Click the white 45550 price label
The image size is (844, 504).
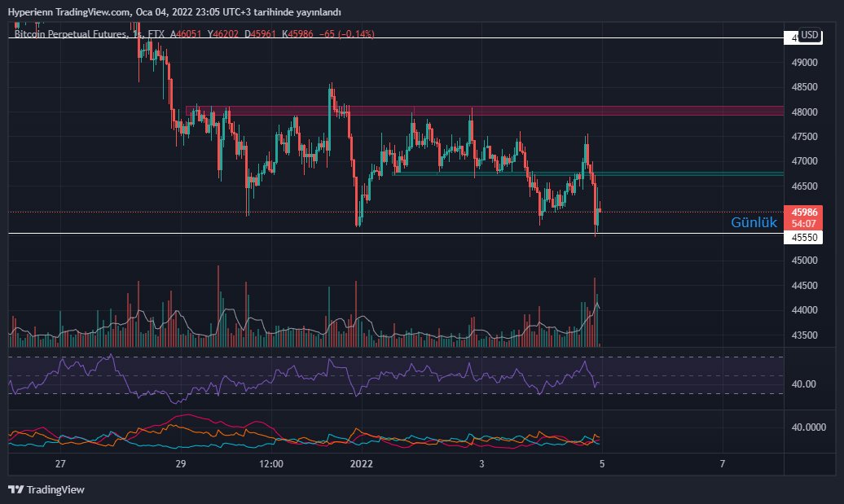(804, 236)
